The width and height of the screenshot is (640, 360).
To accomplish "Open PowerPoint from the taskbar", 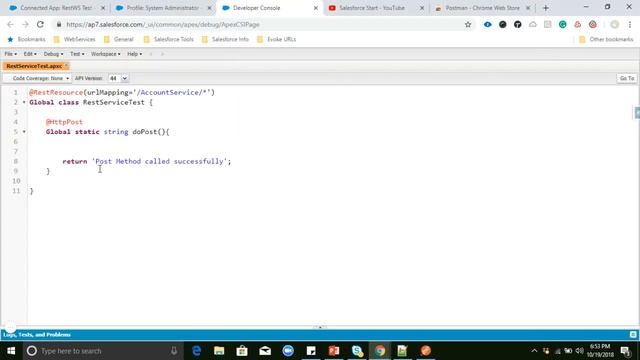I will point(334,351).
